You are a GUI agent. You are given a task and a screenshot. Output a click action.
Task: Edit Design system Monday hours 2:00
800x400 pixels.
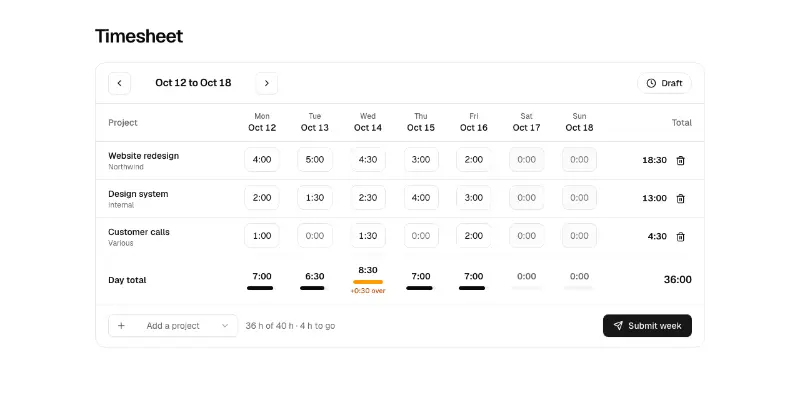pyautogui.click(x=262, y=197)
